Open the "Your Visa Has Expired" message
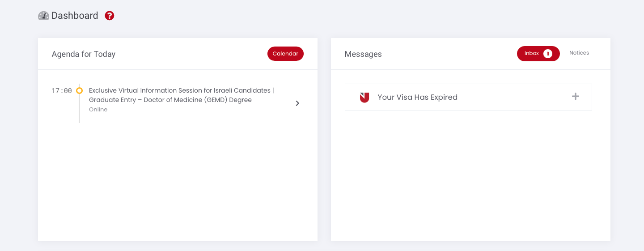 417,97
